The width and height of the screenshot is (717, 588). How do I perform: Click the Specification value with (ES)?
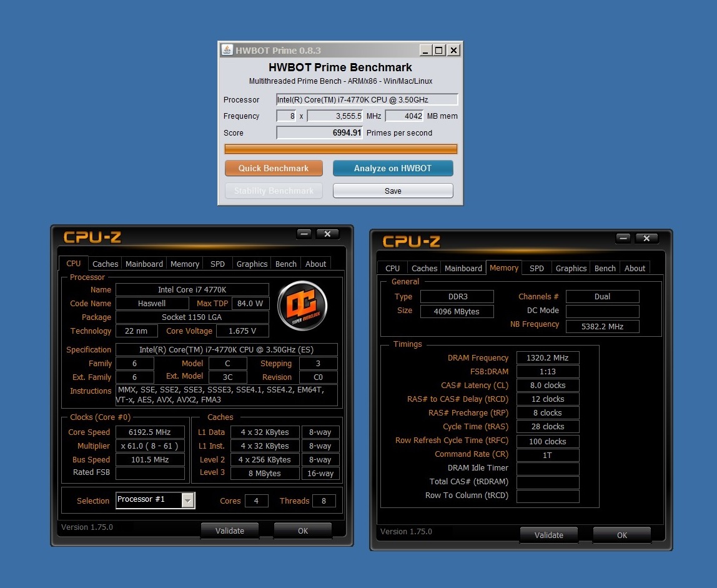pos(226,349)
